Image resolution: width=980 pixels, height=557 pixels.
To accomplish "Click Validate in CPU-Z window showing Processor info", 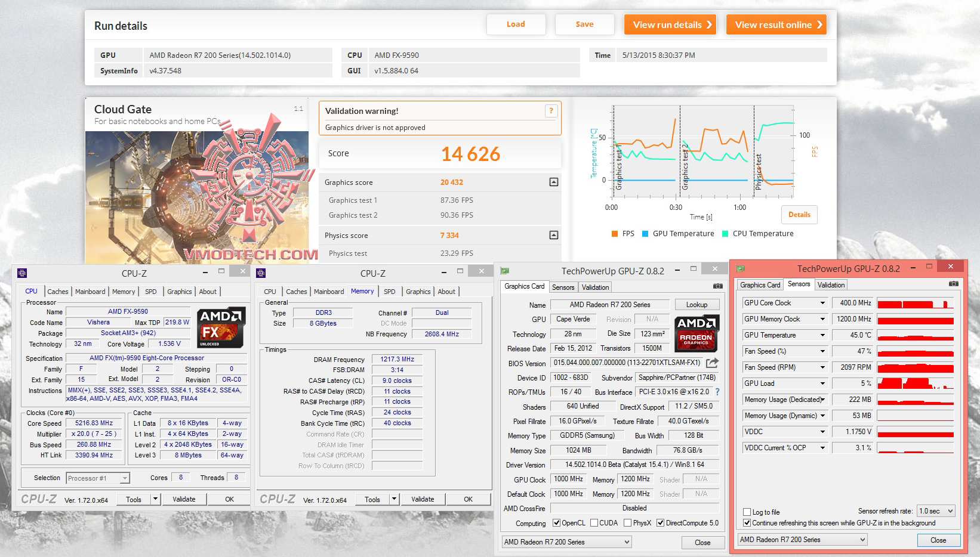I will (x=184, y=499).
